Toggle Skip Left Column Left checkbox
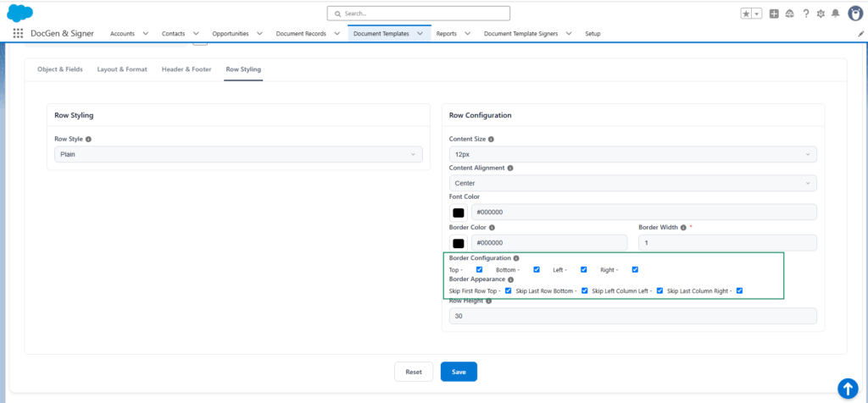 click(659, 290)
